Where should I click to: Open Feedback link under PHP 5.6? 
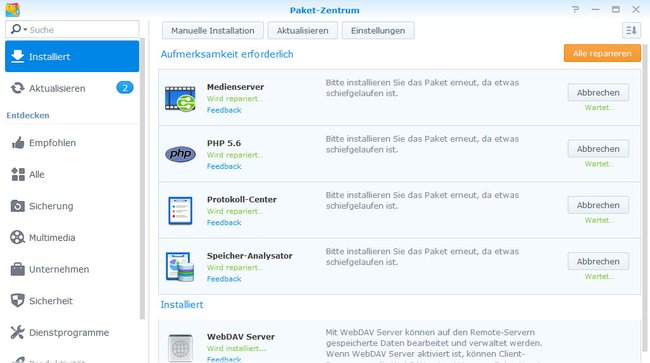(224, 166)
